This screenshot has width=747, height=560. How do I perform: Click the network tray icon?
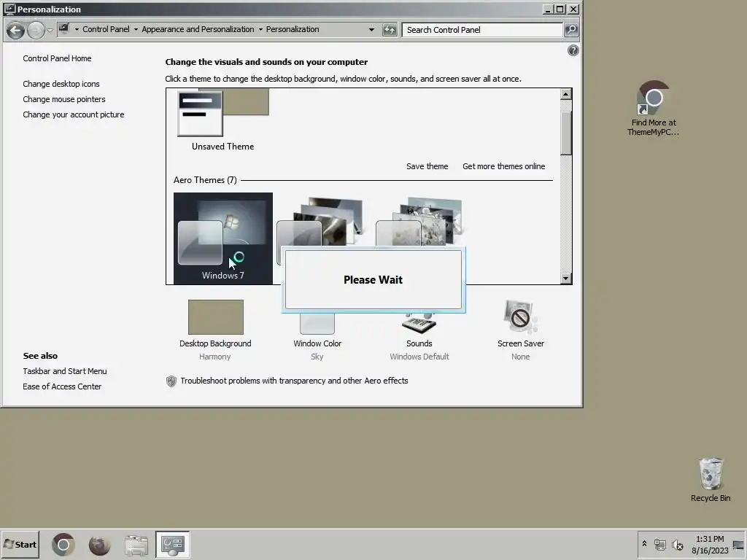(659, 544)
